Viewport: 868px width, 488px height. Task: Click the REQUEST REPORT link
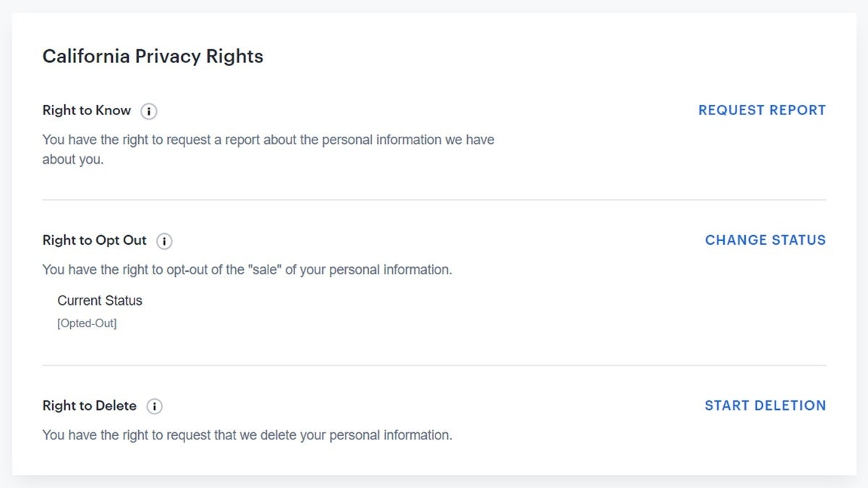pyautogui.click(x=762, y=110)
